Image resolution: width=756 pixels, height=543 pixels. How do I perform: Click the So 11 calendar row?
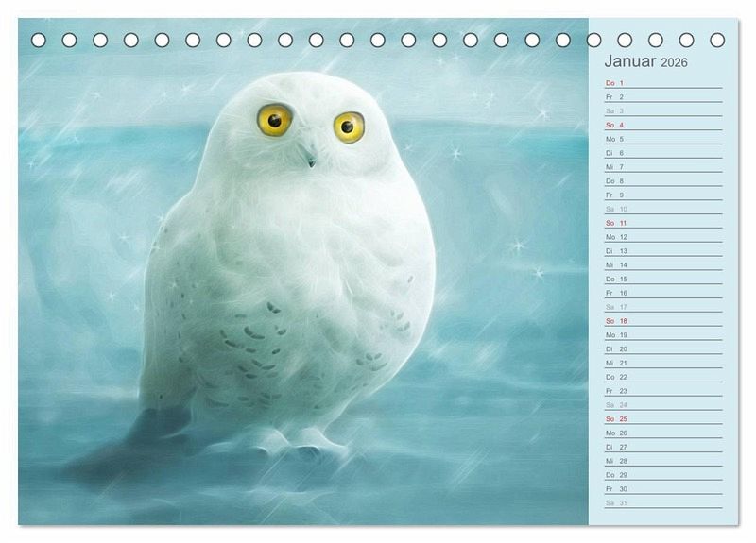coord(663,223)
